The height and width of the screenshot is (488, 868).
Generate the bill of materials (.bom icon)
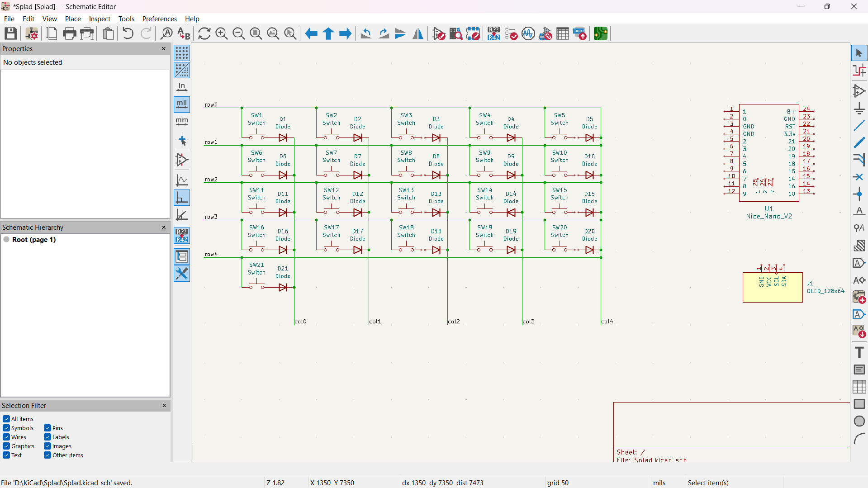click(580, 33)
